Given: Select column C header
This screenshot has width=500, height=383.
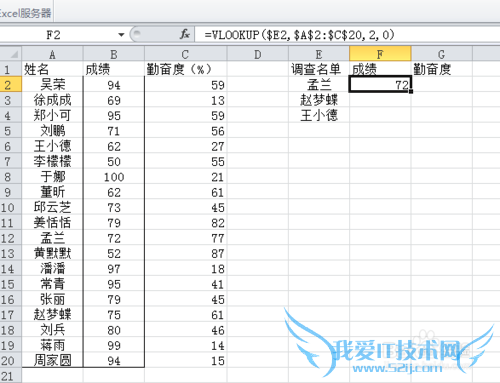Looking at the screenshot, I should tap(186, 54).
